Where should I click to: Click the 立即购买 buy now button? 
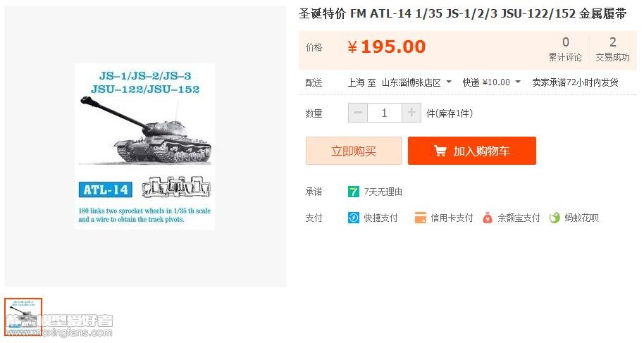[353, 151]
